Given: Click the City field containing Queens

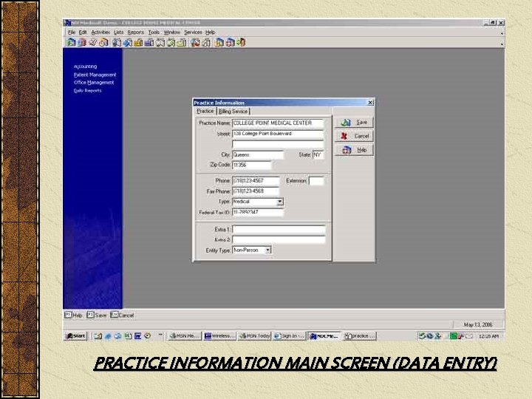Looking at the screenshot, I should coord(258,155).
